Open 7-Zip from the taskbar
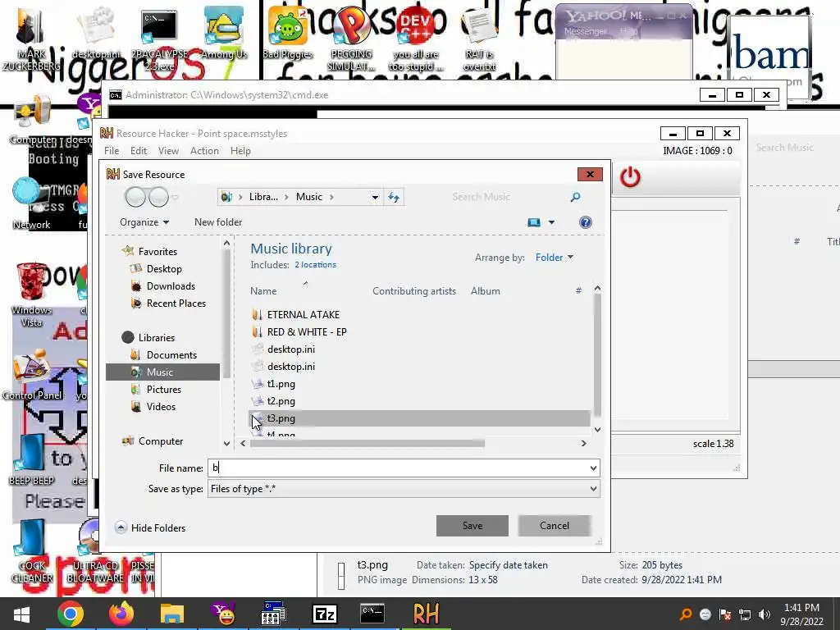This screenshot has height=630, width=840. click(x=325, y=614)
